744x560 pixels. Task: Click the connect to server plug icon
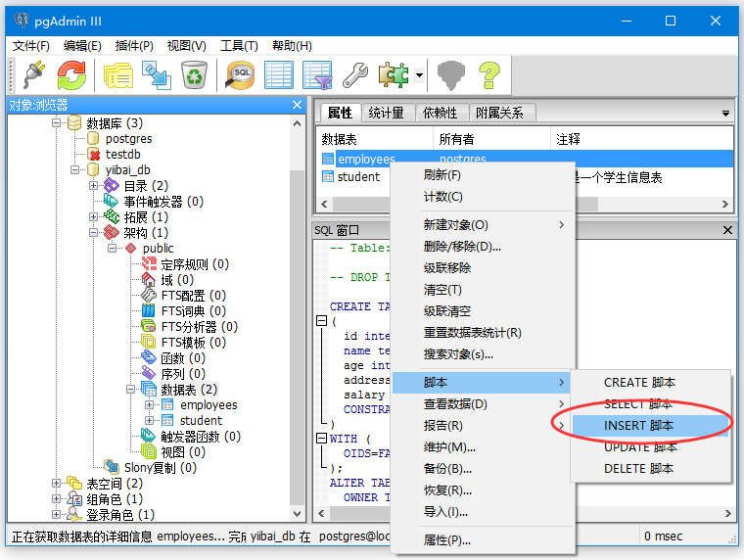pos(31,74)
